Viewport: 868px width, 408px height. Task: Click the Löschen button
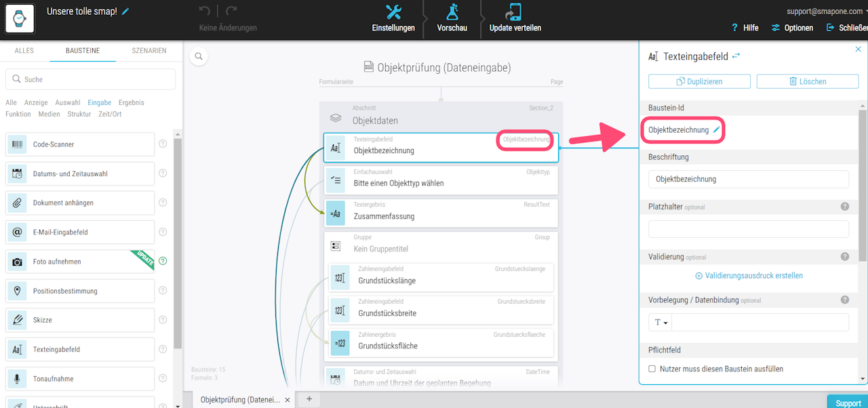tap(808, 81)
